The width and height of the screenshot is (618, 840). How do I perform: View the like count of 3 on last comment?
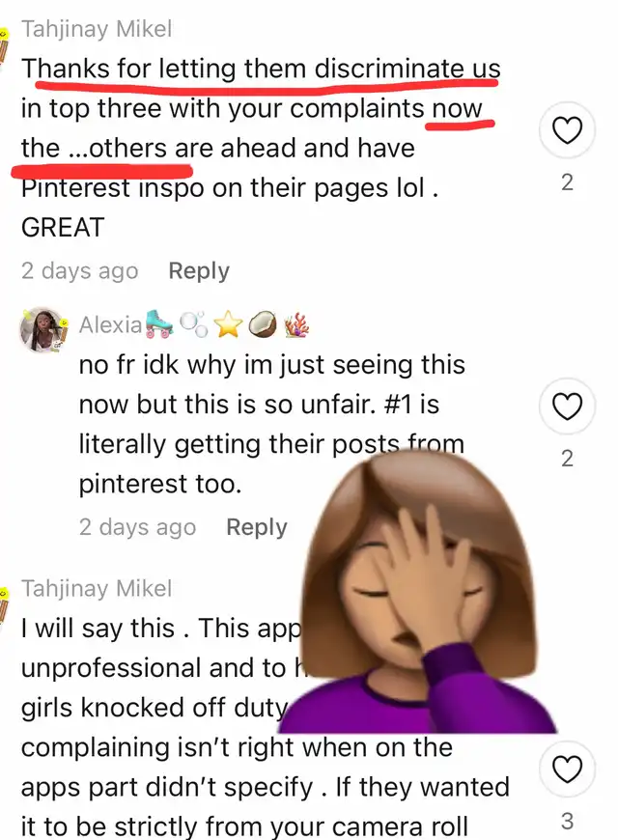(567, 822)
